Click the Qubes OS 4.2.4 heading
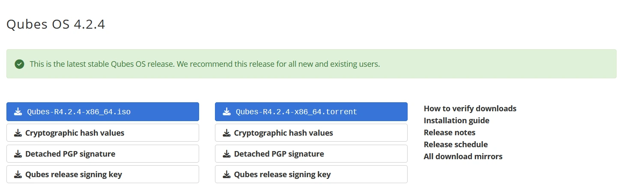644x196 pixels. (56, 24)
